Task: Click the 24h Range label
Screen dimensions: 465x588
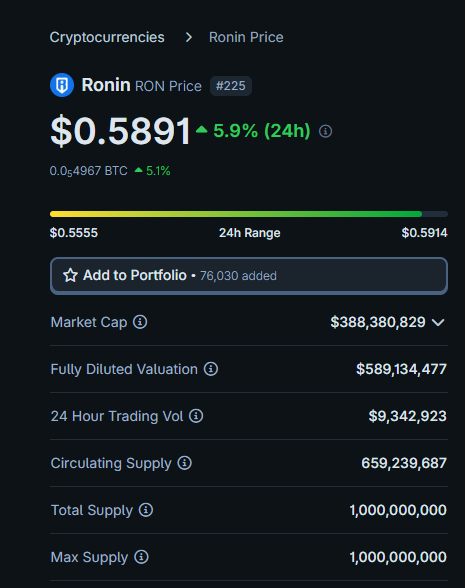Action: point(250,233)
